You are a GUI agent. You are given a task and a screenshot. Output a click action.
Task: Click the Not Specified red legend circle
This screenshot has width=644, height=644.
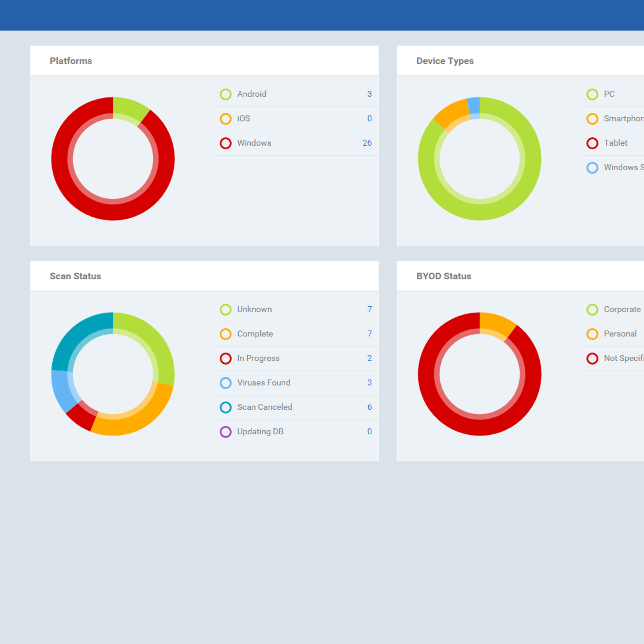[592, 359]
